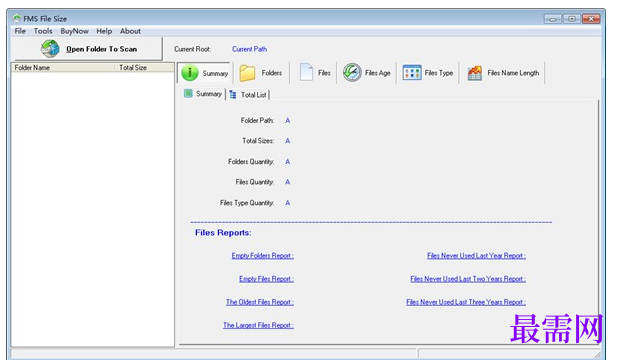Click the FMS File Size title bar icon
Screen dimensions: 622x360
pos(17,18)
